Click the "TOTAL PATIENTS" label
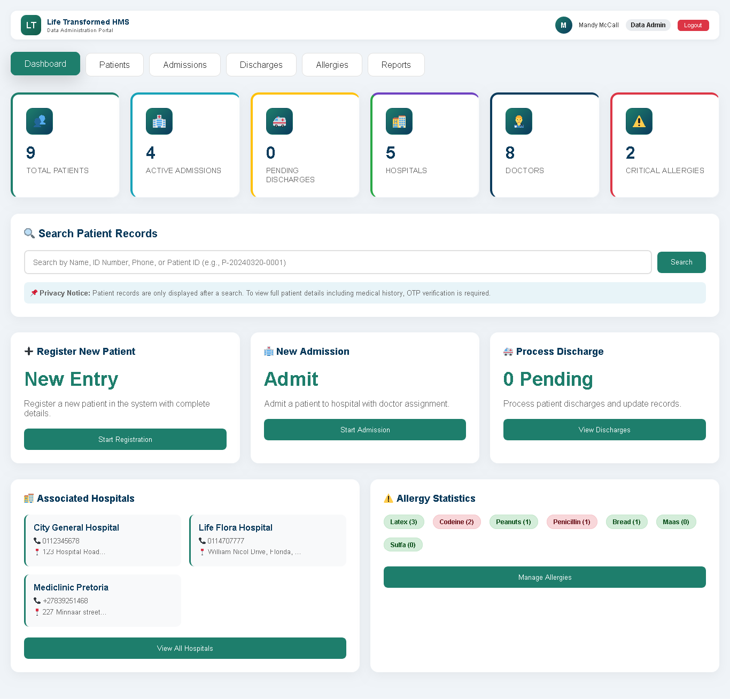 pyautogui.click(x=58, y=170)
